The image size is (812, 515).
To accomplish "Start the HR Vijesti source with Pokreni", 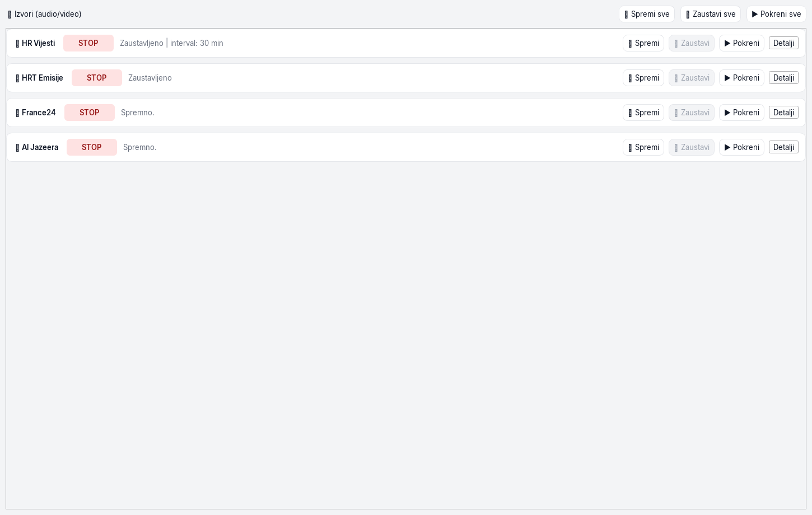I will [741, 43].
